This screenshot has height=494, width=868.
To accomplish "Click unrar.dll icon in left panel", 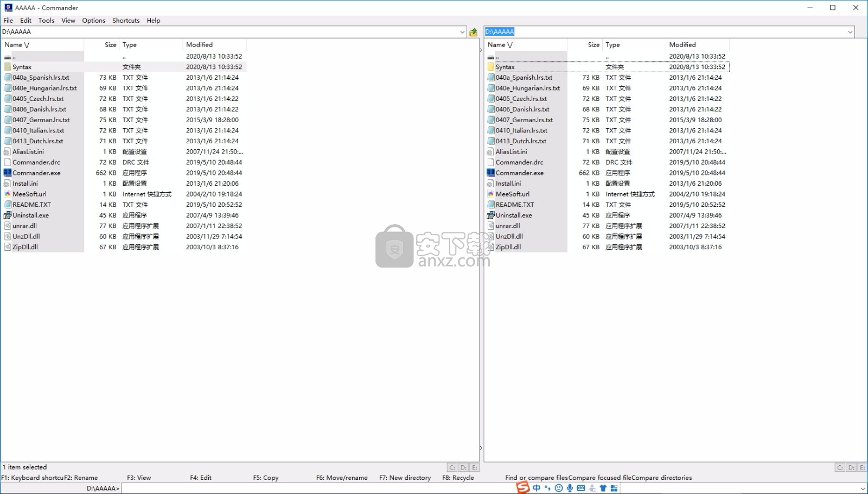I will pyautogui.click(x=8, y=226).
